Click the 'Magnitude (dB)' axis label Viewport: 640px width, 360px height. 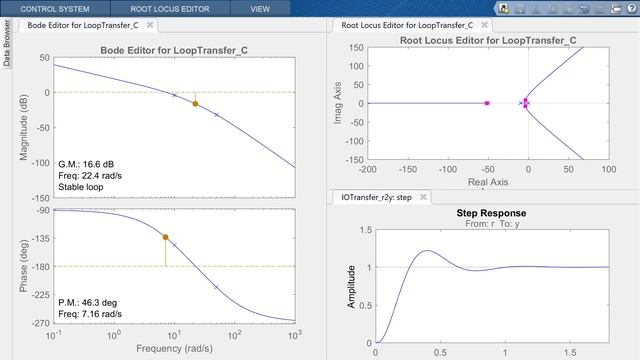point(23,127)
